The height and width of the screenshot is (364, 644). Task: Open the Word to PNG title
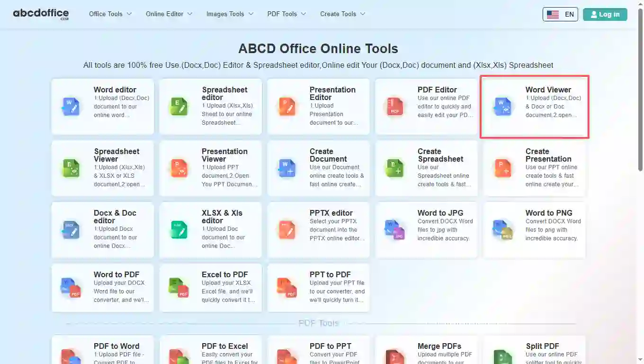[x=549, y=213]
